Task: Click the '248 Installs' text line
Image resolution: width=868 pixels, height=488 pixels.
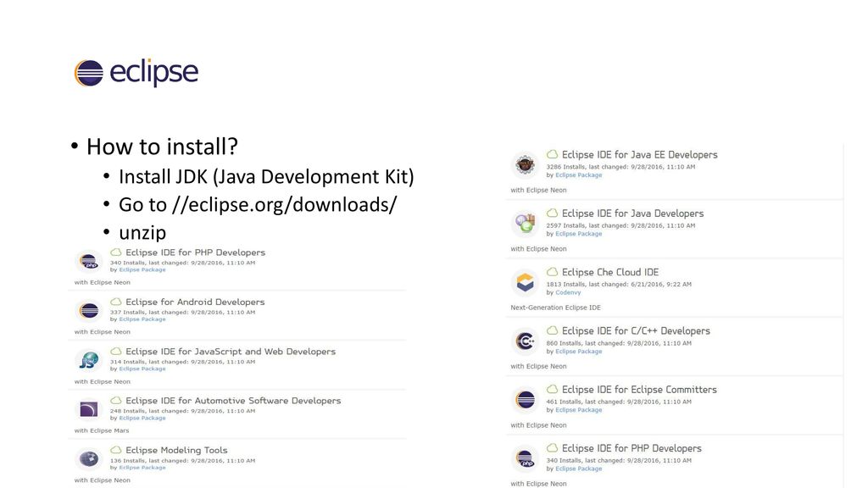Action: pos(183,411)
